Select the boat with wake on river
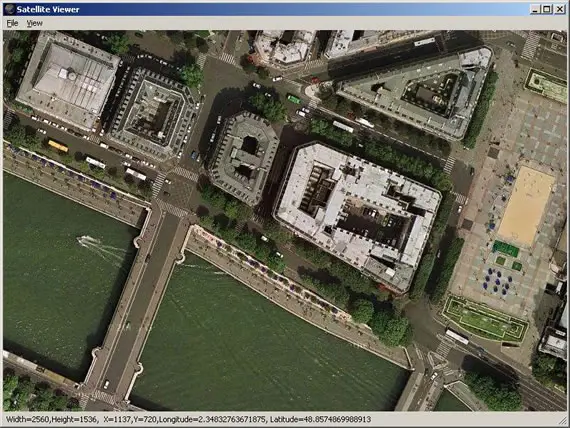This screenshot has width=570, height=428. click(x=86, y=240)
